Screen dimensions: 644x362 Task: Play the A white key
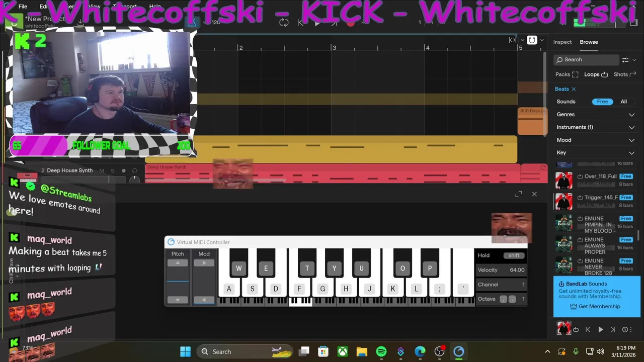(x=229, y=289)
